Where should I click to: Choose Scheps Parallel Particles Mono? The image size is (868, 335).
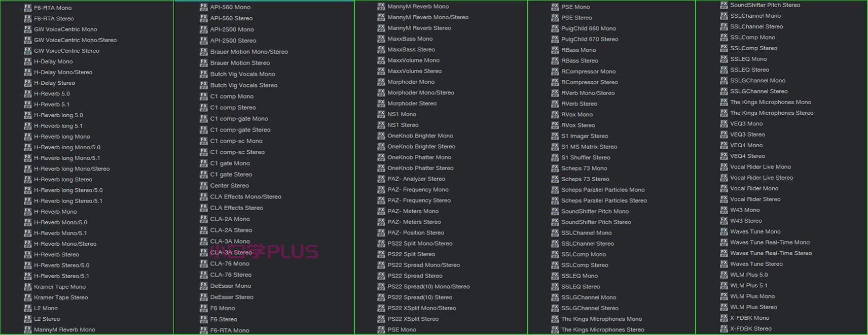pyautogui.click(x=603, y=190)
